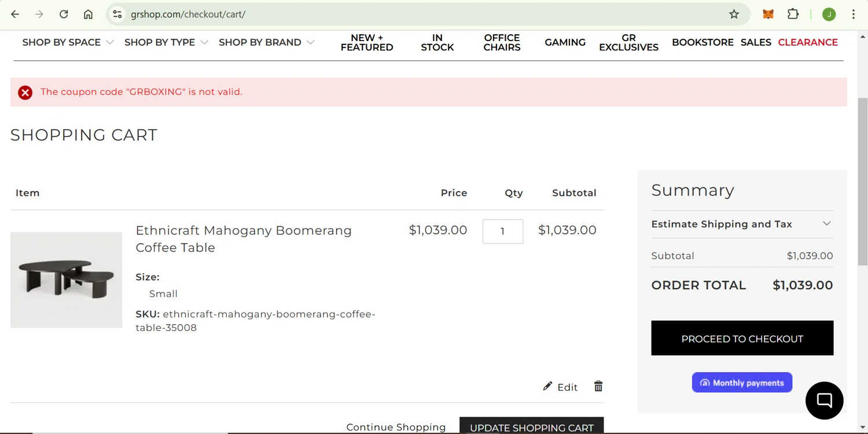
Task: Expand the Shop By Type menu
Action: pos(166,42)
